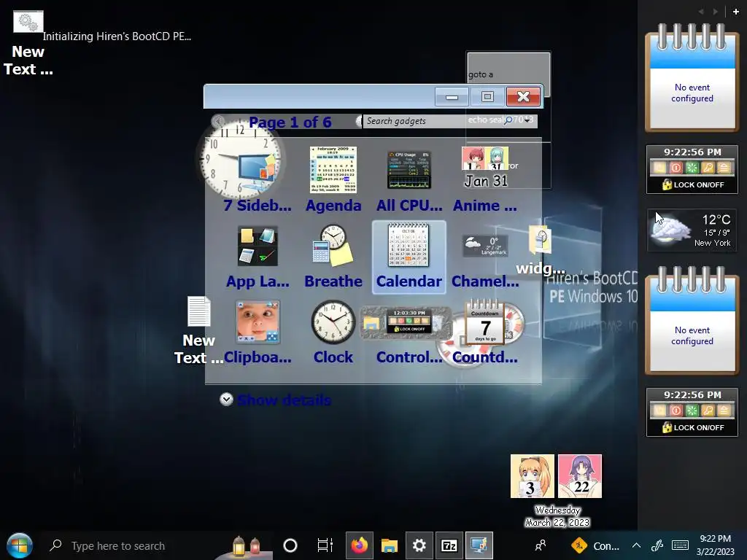Click the Cortana circle icon
Image resolution: width=747 pixels, height=560 pixels.
point(290,545)
